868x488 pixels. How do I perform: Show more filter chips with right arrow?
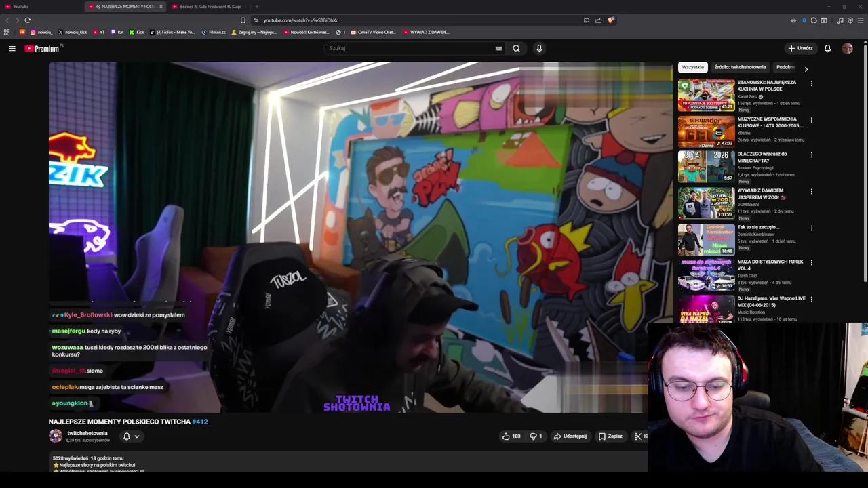[806, 68]
